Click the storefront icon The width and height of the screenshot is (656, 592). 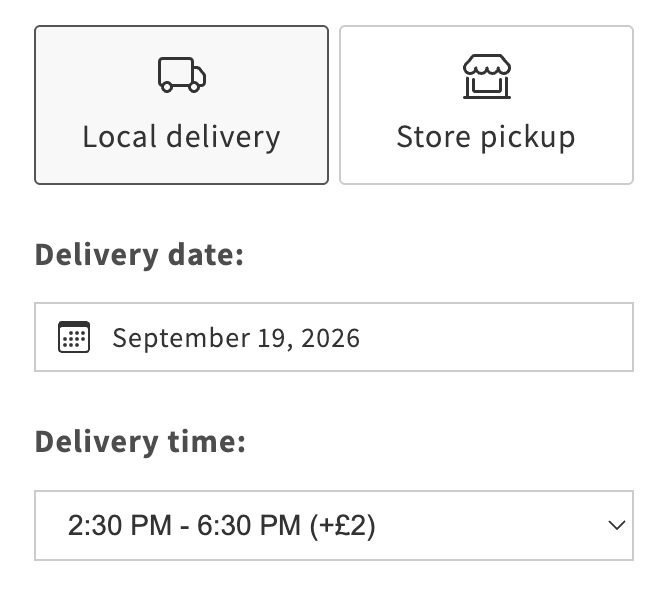click(487, 77)
